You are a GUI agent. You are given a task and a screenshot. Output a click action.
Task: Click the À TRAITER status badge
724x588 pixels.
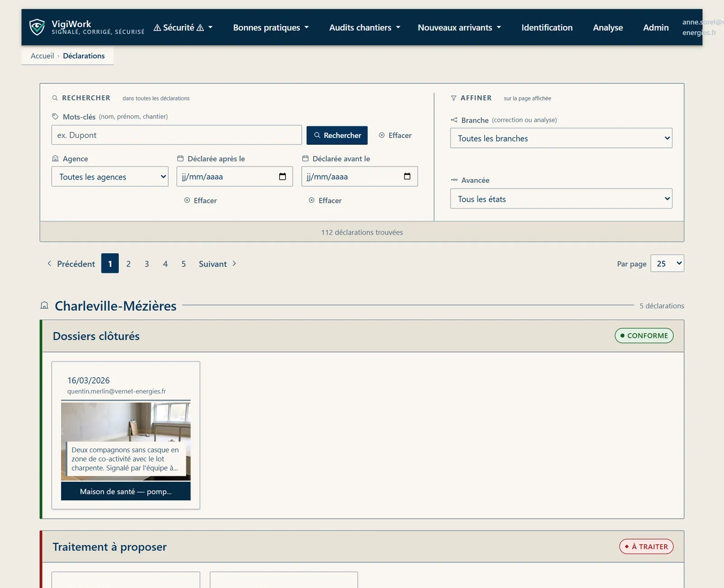[x=646, y=546]
